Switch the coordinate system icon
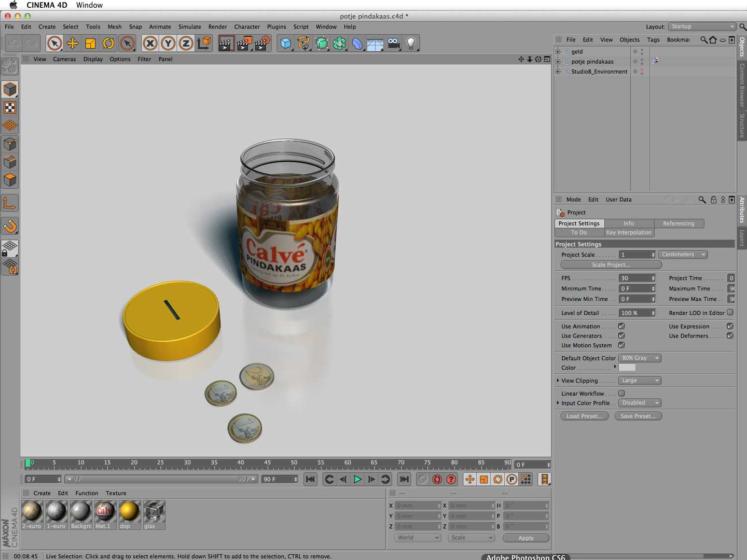The width and height of the screenshot is (747, 560). pyautogui.click(x=204, y=44)
